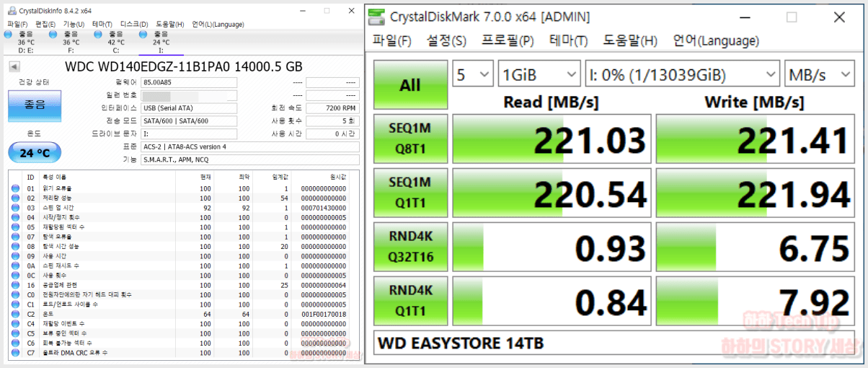Viewport: 868px width, 368px height.
Task: Open CrystalDiskMark 테마(T) menu
Action: pos(569,40)
